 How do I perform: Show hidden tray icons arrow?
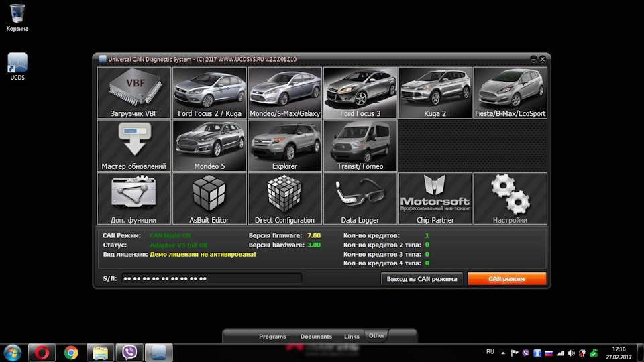(502, 353)
